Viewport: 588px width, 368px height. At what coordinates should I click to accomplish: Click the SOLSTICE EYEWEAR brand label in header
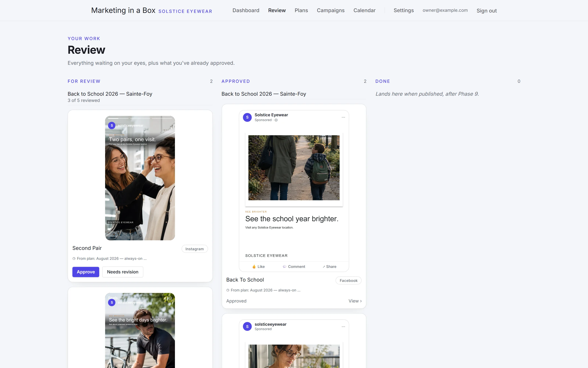[185, 11]
